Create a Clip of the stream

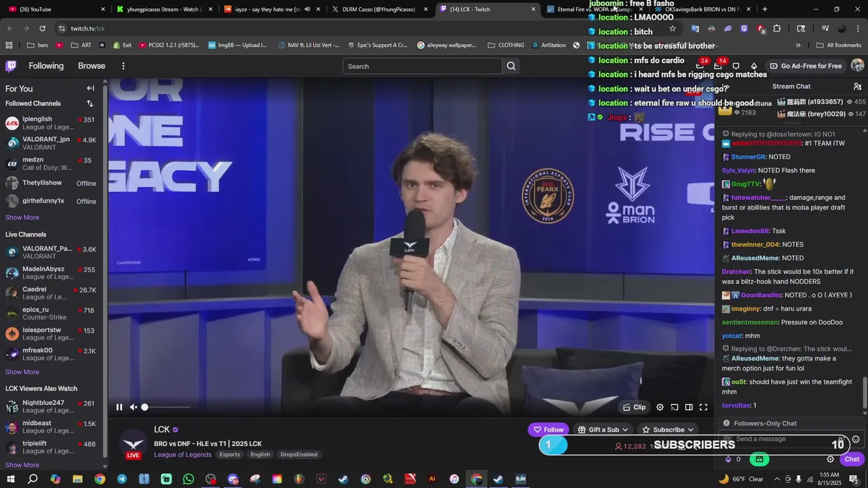point(634,407)
